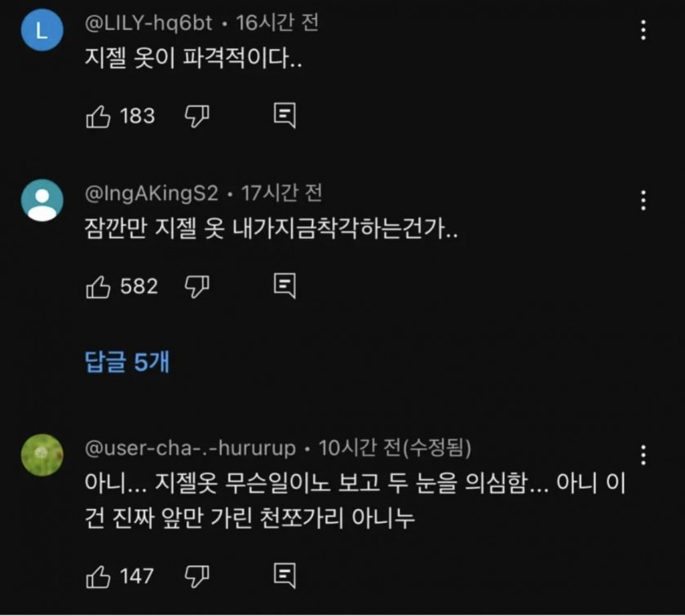Screen dimensions: 685x616
Task: Dislike the comment by @IngAKingS2
Action: (x=197, y=287)
